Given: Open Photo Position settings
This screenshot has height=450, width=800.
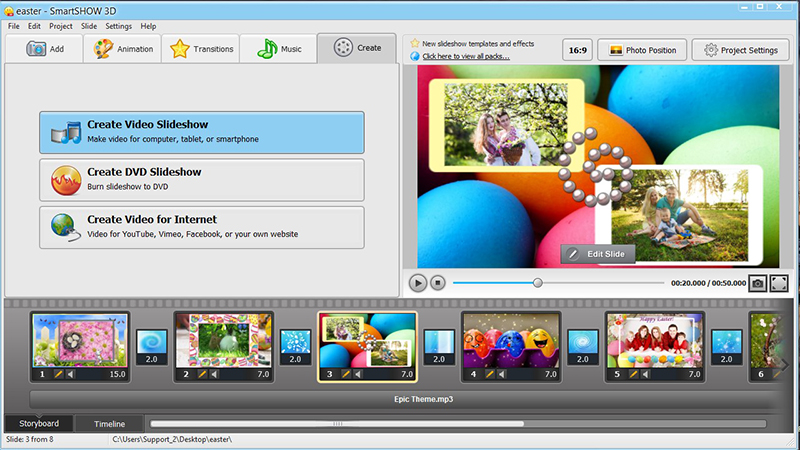Looking at the screenshot, I should 642,50.
